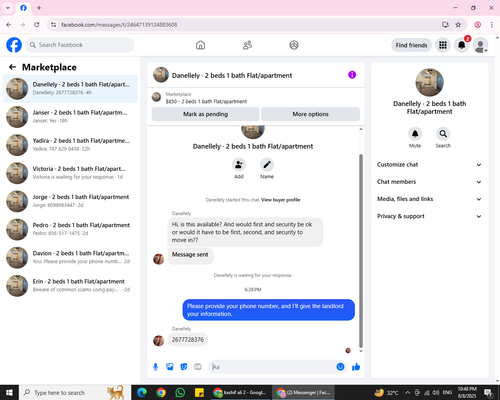
Task: Open the Jorge conversation
Action: [x=70, y=201]
